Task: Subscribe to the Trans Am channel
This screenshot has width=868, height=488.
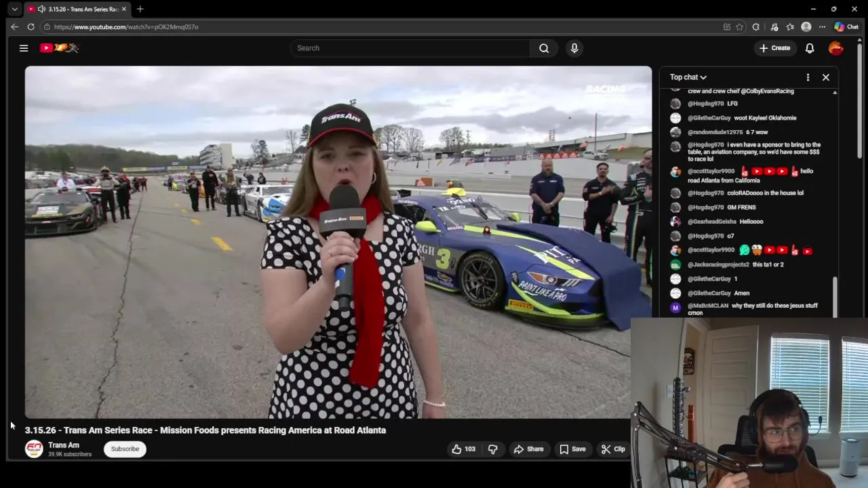Action: click(x=125, y=449)
